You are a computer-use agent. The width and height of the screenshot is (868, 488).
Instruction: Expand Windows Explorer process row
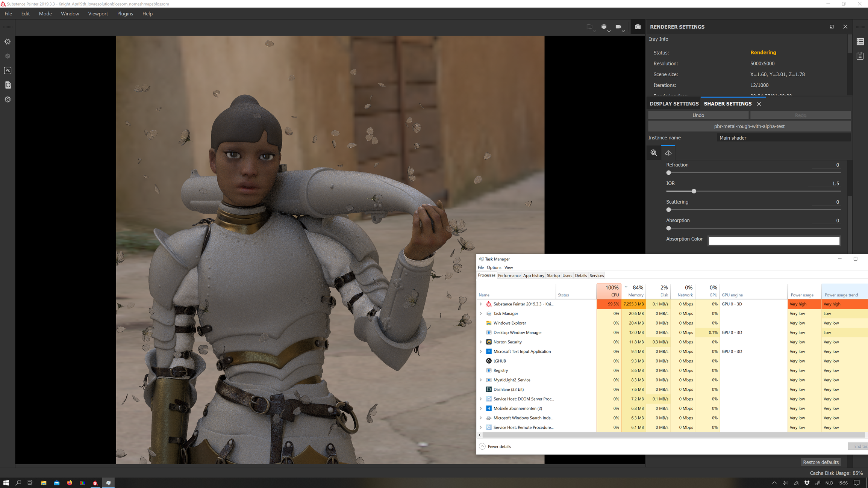[x=480, y=323]
